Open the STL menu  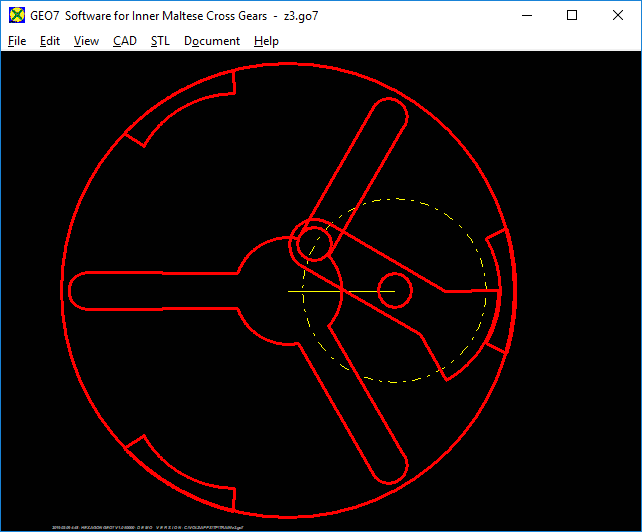pos(160,41)
